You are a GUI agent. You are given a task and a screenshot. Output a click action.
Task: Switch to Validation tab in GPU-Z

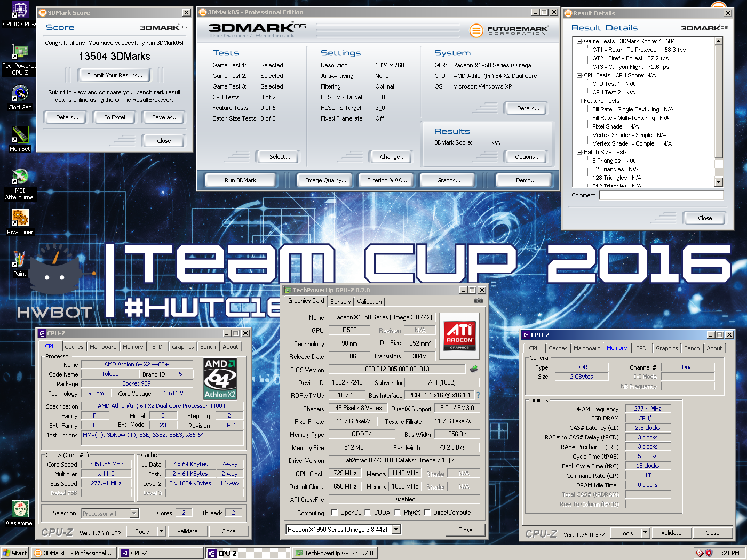click(x=369, y=302)
